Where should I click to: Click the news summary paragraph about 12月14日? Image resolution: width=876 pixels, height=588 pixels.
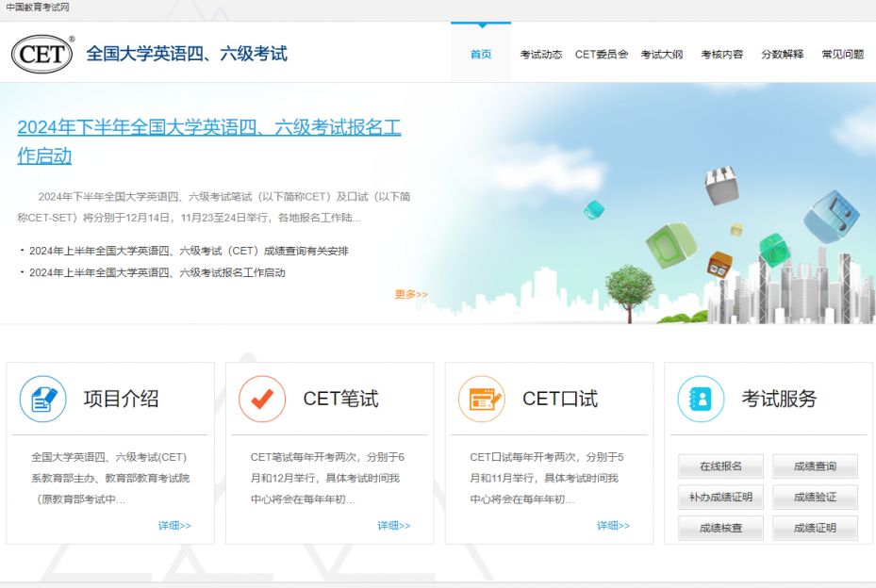(x=214, y=207)
